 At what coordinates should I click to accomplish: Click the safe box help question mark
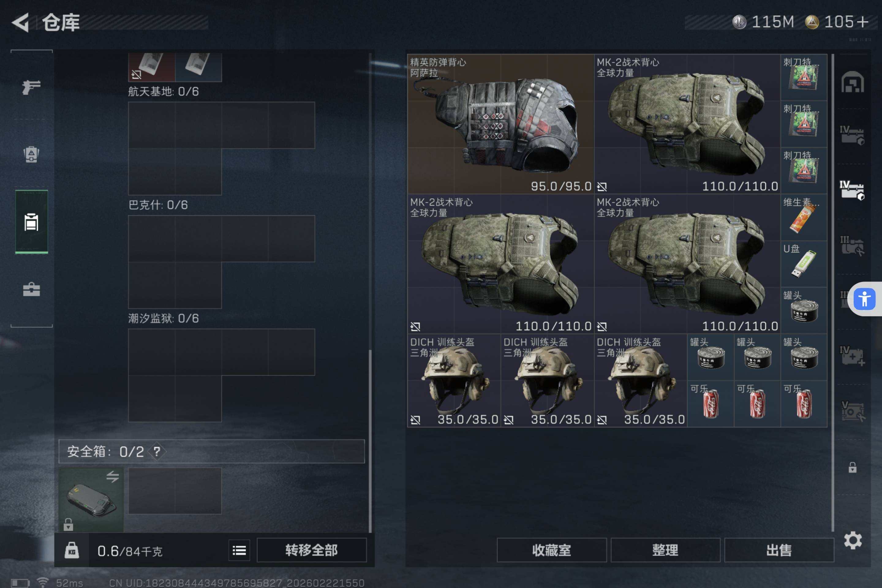157,451
